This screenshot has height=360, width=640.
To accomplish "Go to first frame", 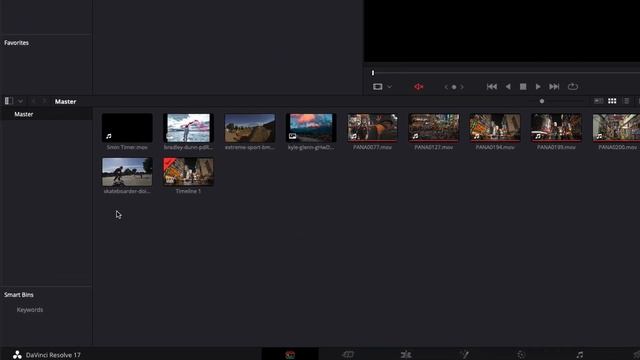I will tap(492, 87).
